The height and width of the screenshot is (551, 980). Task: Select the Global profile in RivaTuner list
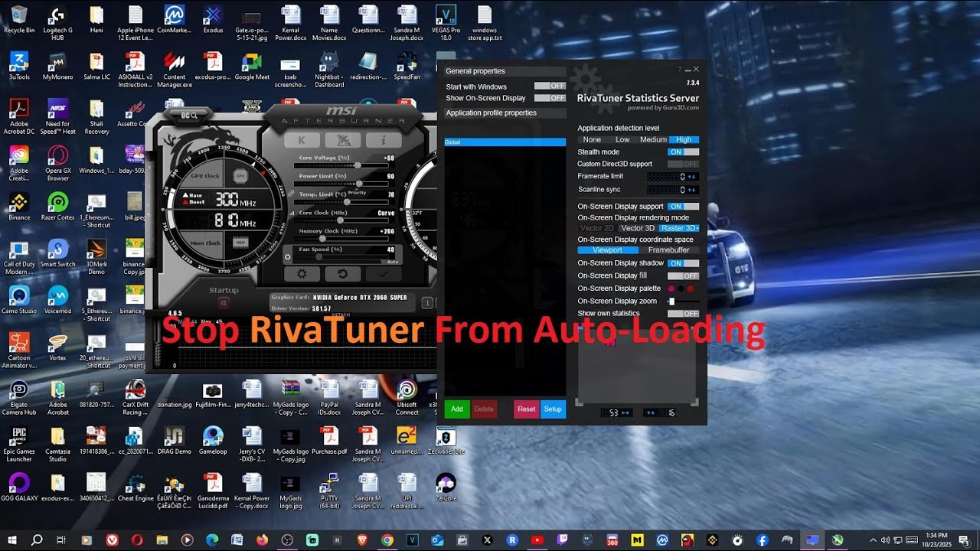click(505, 142)
